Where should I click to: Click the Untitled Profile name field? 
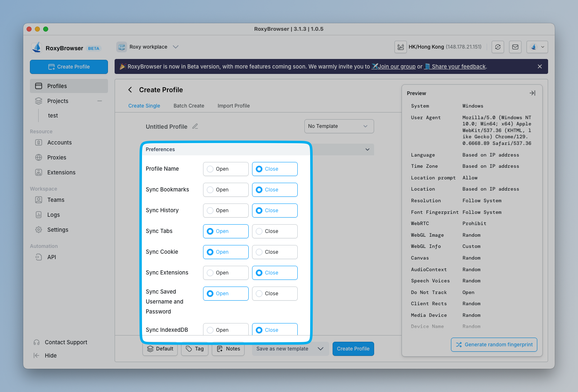coord(167,127)
